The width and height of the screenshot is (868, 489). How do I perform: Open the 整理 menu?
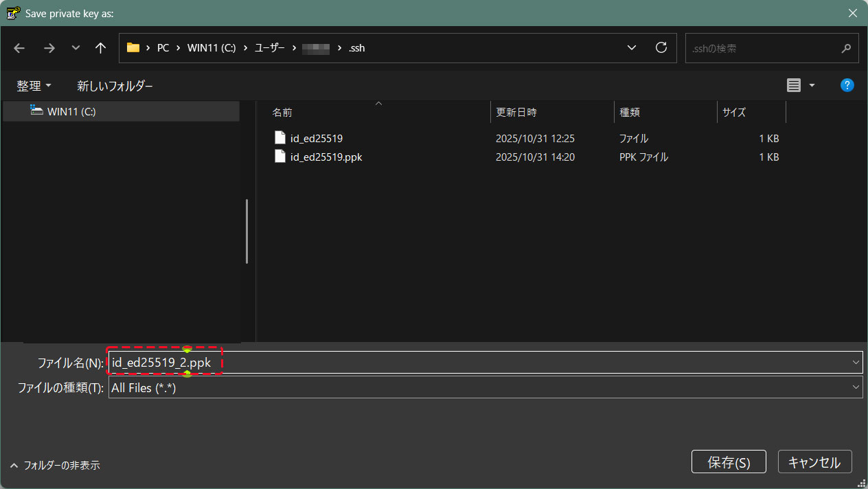(x=34, y=86)
